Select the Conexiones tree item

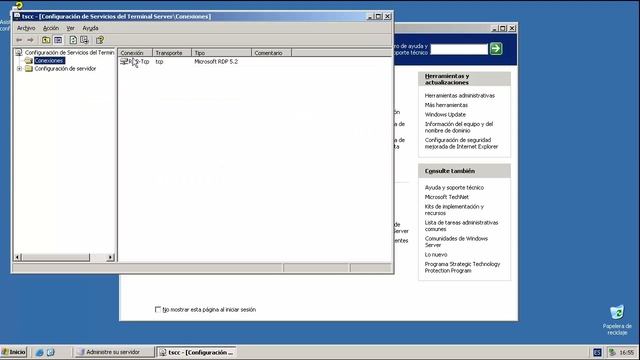pos(49,60)
